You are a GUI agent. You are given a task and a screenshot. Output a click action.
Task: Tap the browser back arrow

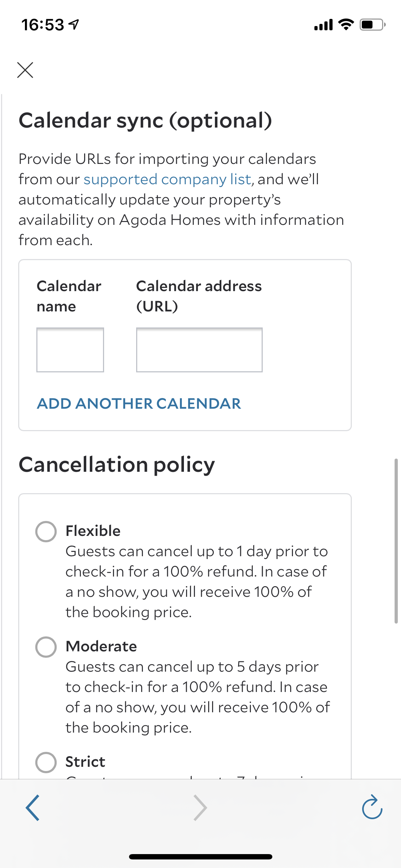pos(33,808)
